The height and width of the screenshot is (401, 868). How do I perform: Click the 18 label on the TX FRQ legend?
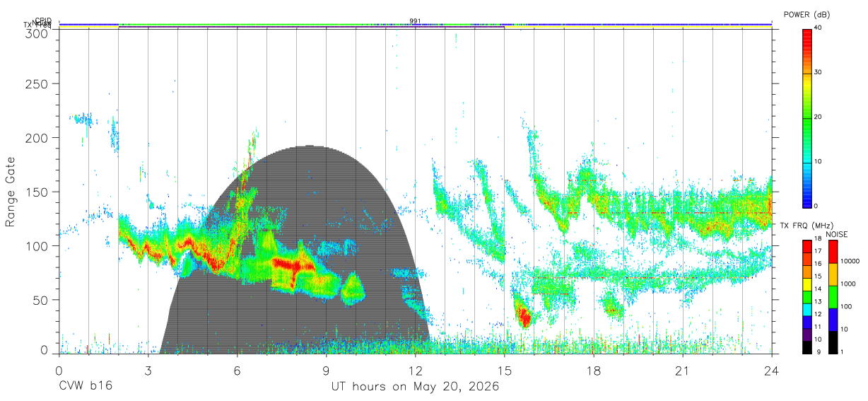click(x=818, y=240)
